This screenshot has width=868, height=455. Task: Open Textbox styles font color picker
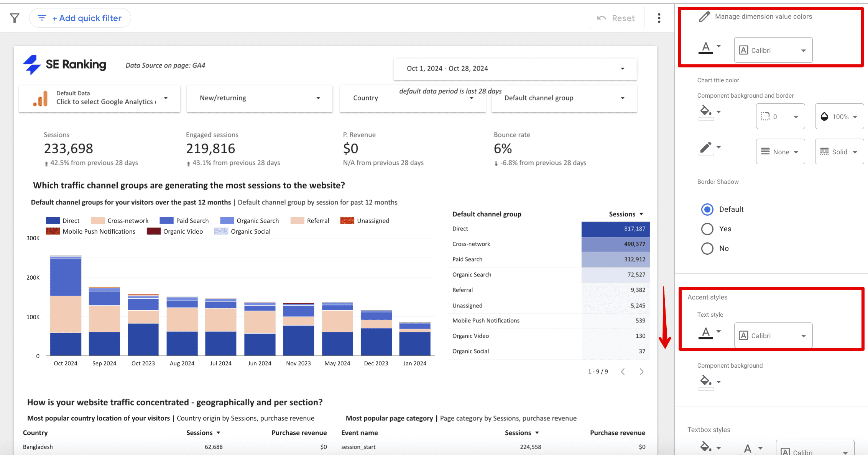753,448
